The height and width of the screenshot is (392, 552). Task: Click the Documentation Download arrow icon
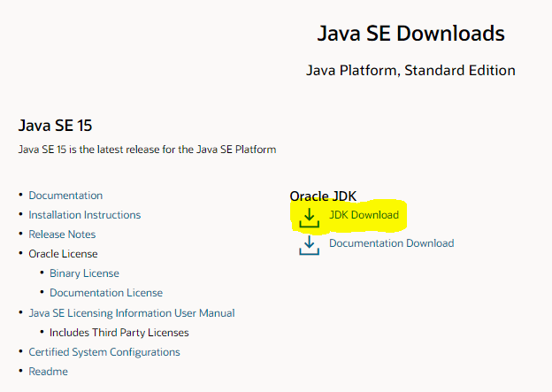309,245
